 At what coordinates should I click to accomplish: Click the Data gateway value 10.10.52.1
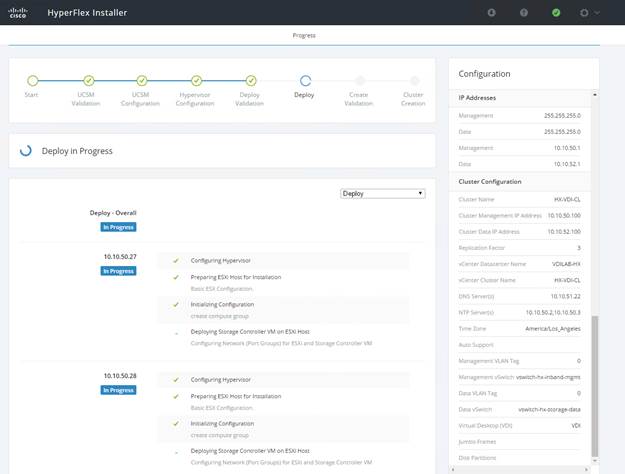(x=567, y=164)
